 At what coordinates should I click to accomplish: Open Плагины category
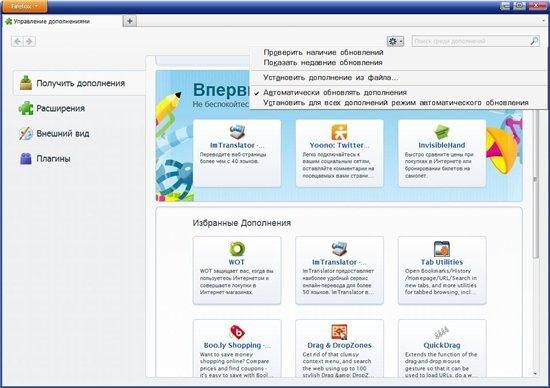(x=80, y=159)
